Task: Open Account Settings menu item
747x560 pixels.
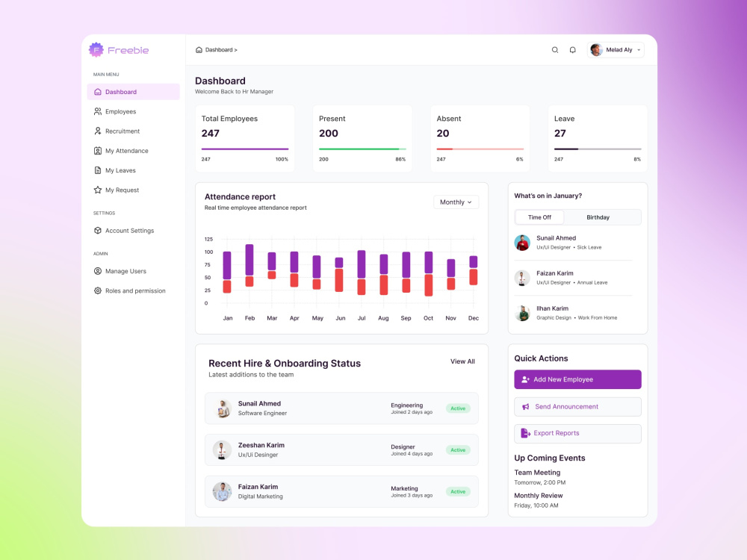Action: 134,231
